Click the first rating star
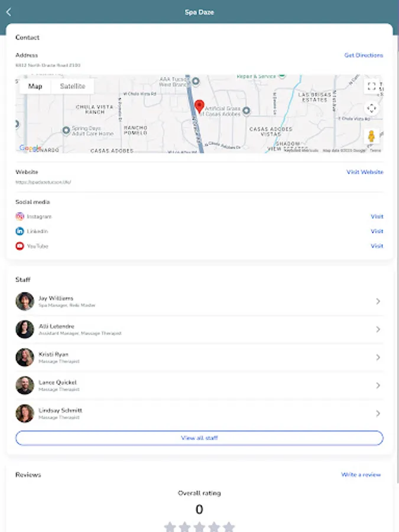 pyautogui.click(x=170, y=527)
